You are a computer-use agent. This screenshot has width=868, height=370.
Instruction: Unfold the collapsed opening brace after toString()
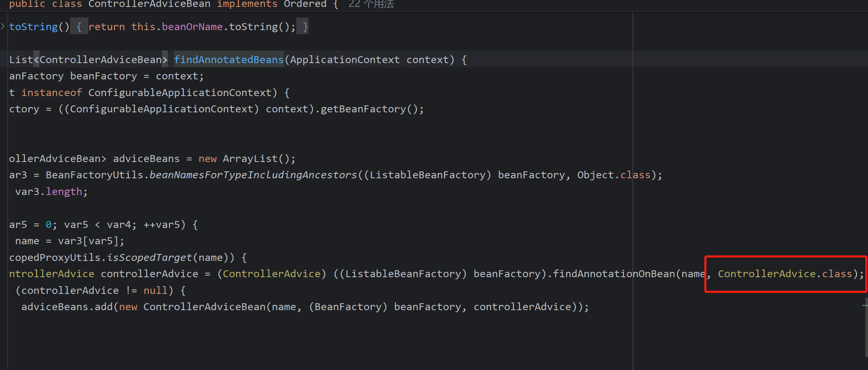pyautogui.click(x=79, y=26)
